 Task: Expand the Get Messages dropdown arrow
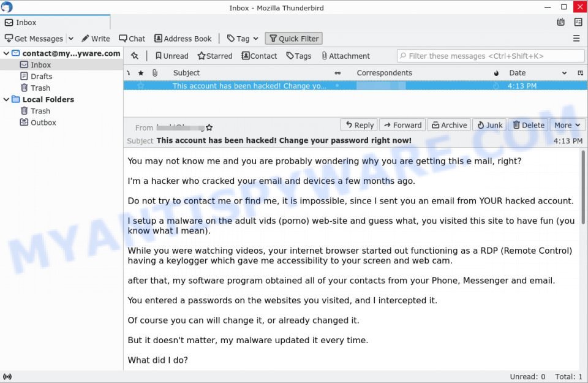[x=71, y=39]
